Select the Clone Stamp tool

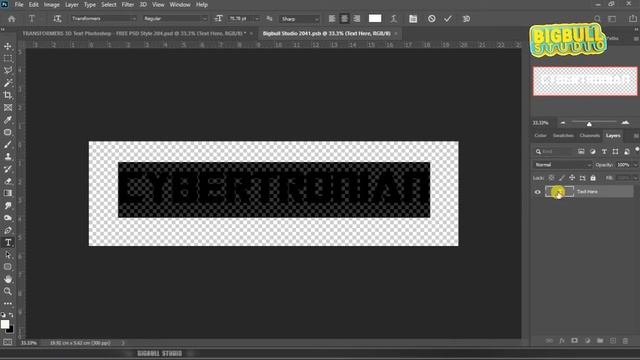pyautogui.click(x=8, y=157)
